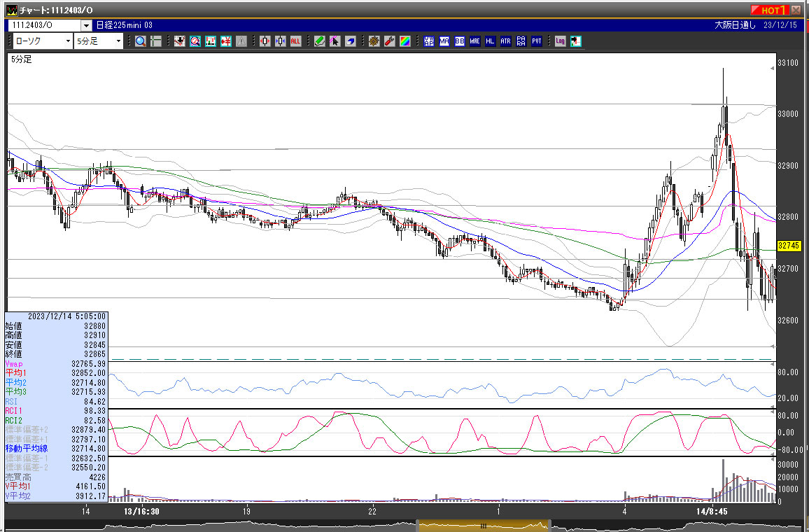Select the arrow pointer selection tool

tap(335, 41)
